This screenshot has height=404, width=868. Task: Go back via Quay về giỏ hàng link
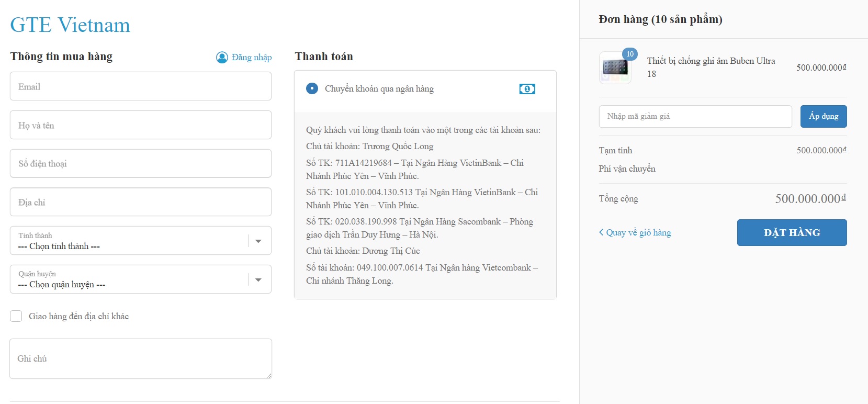[638, 232]
